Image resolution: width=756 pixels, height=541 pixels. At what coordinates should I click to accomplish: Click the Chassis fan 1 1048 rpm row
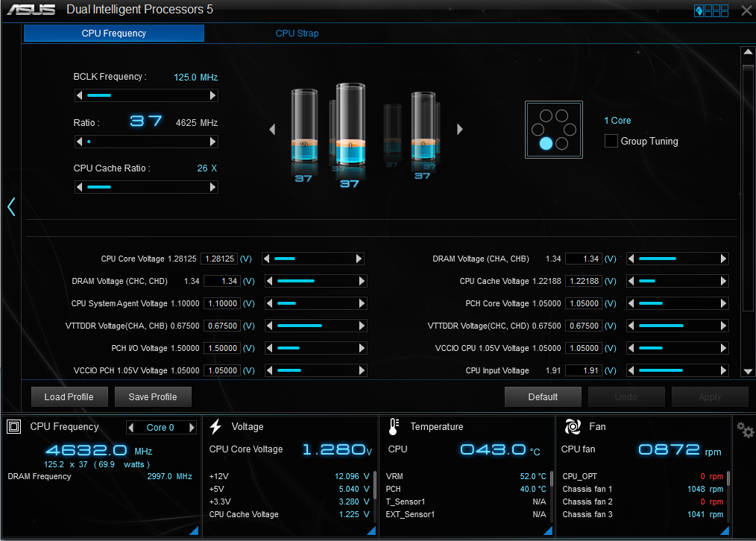click(x=643, y=489)
